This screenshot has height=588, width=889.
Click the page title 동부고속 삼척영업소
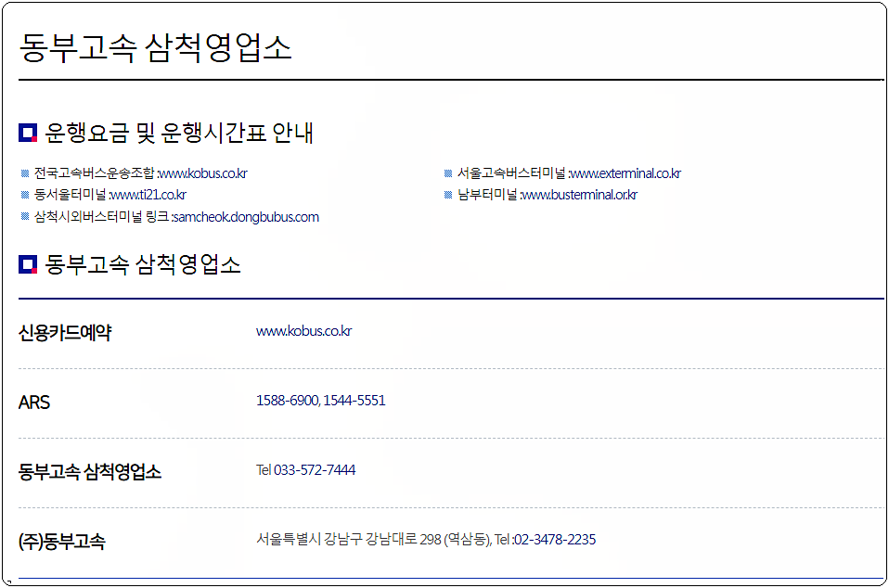pos(155,47)
